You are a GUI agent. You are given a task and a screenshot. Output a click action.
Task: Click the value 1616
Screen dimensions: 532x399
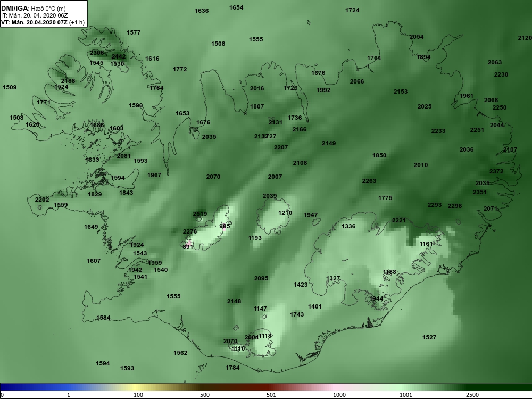[152, 59]
